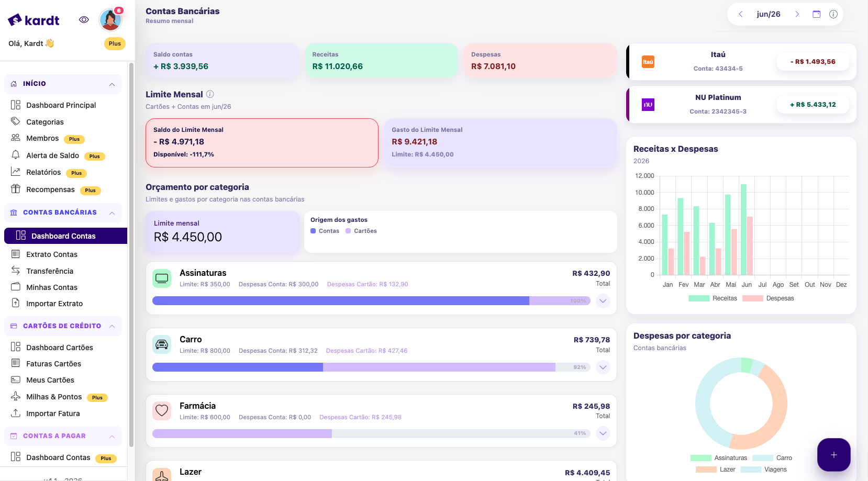Image resolution: width=868 pixels, height=481 pixels.
Task: Toggle Despesas series in bar chart legend
Action: 768,298
